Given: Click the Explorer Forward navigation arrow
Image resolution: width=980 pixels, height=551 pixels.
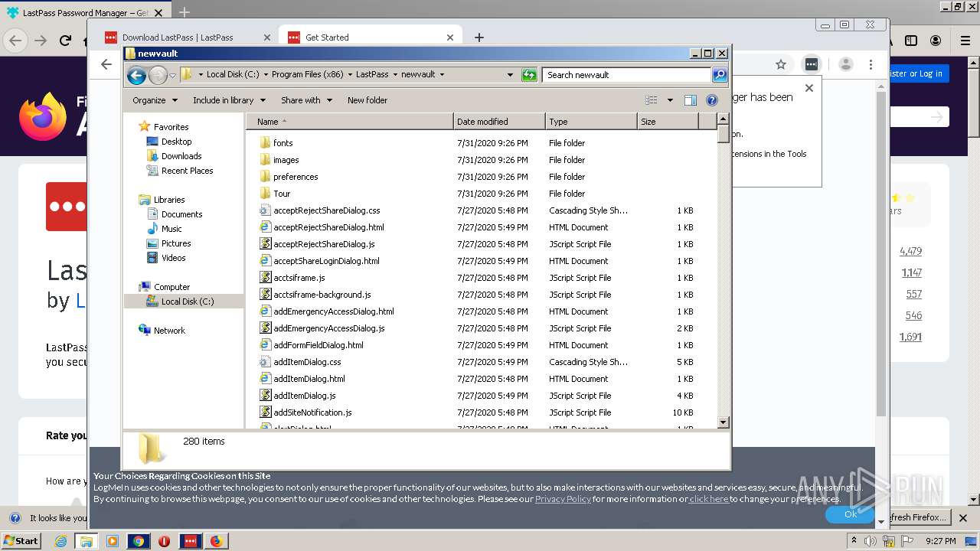Looking at the screenshot, I should click(158, 75).
